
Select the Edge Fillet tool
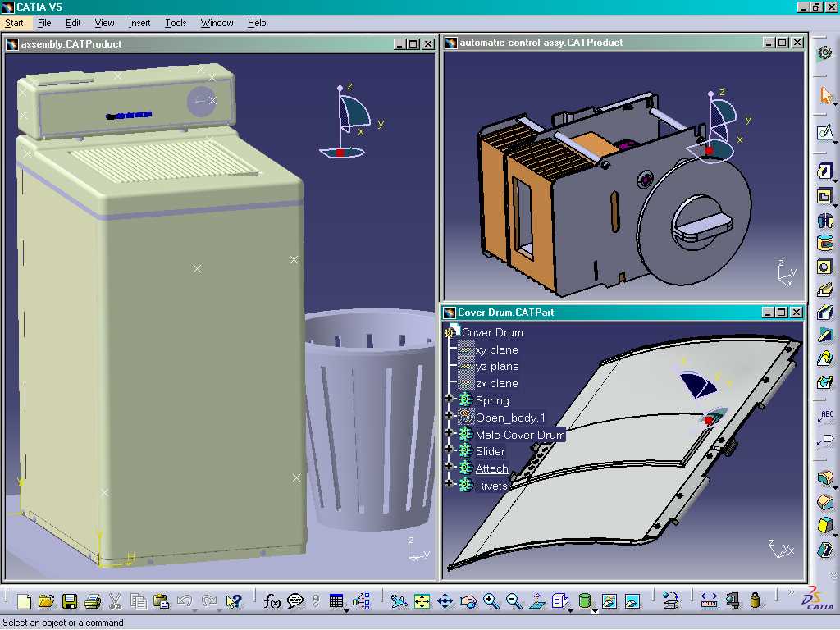click(825, 477)
